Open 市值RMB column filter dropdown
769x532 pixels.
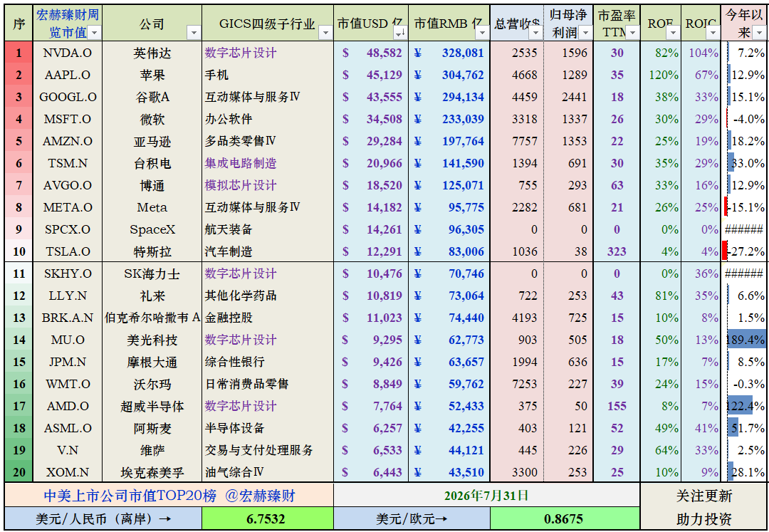[x=483, y=33]
